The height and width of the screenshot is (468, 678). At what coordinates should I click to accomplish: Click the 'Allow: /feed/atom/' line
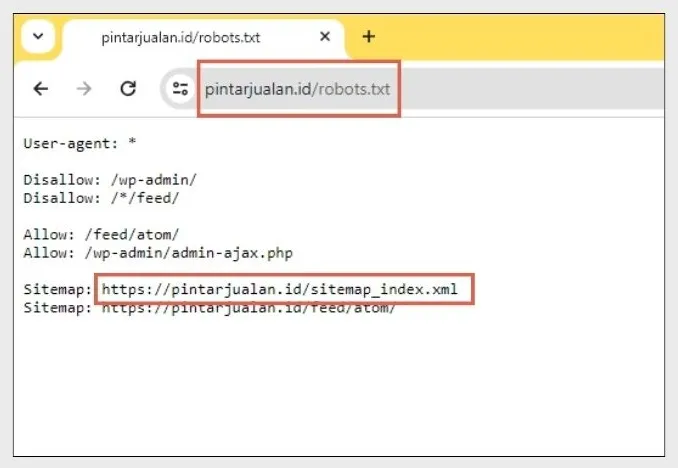pyautogui.click(x=101, y=234)
